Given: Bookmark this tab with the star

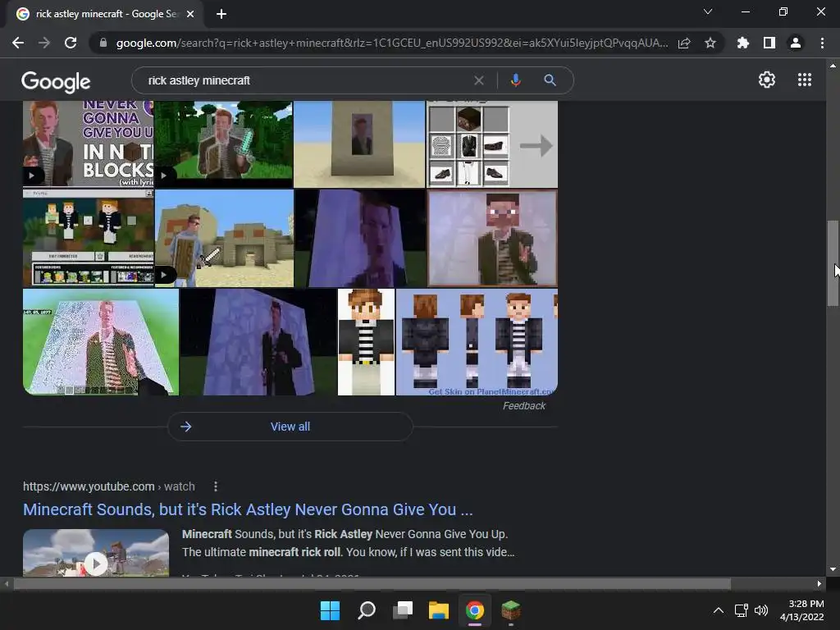Looking at the screenshot, I should (x=710, y=43).
